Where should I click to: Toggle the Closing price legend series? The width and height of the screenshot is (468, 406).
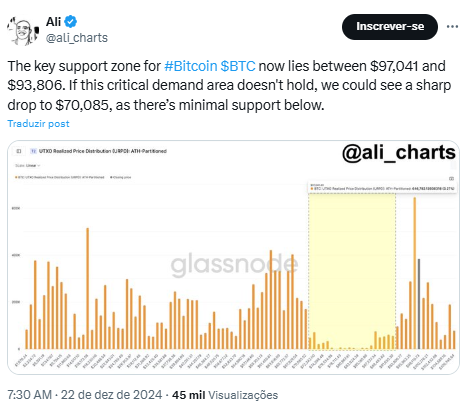click(x=120, y=177)
